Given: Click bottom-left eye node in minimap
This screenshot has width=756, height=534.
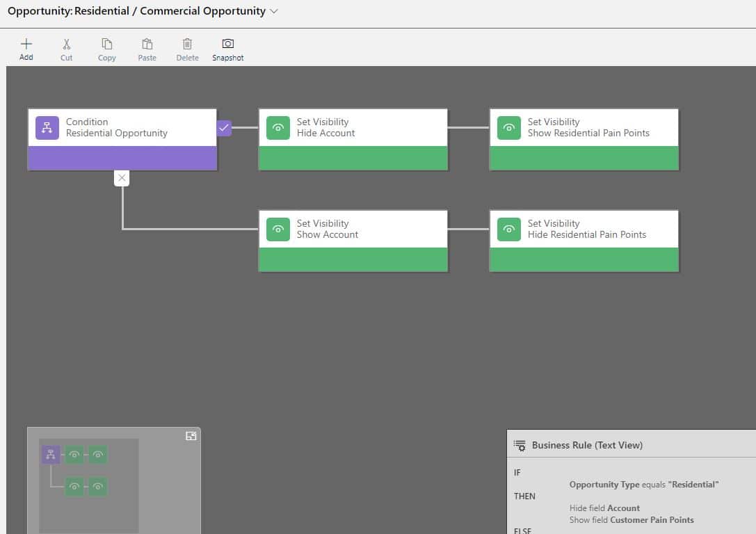Looking at the screenshot, I should [x=74, y=486].
